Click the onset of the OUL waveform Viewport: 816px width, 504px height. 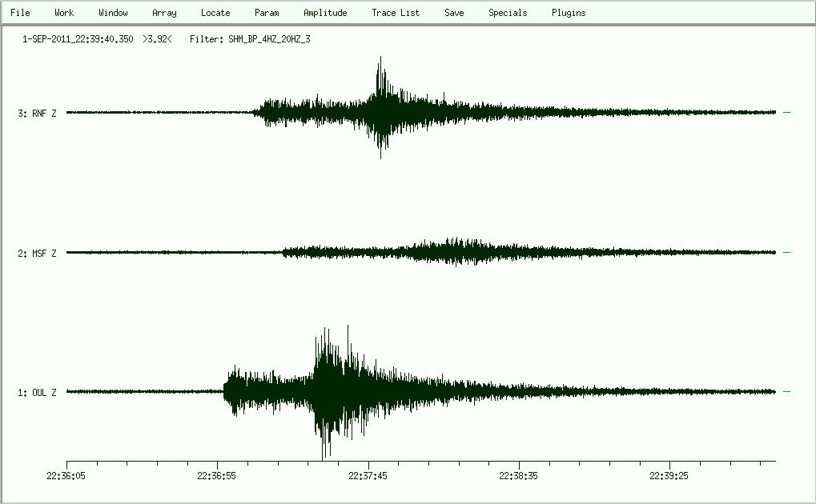coord(224,390)
